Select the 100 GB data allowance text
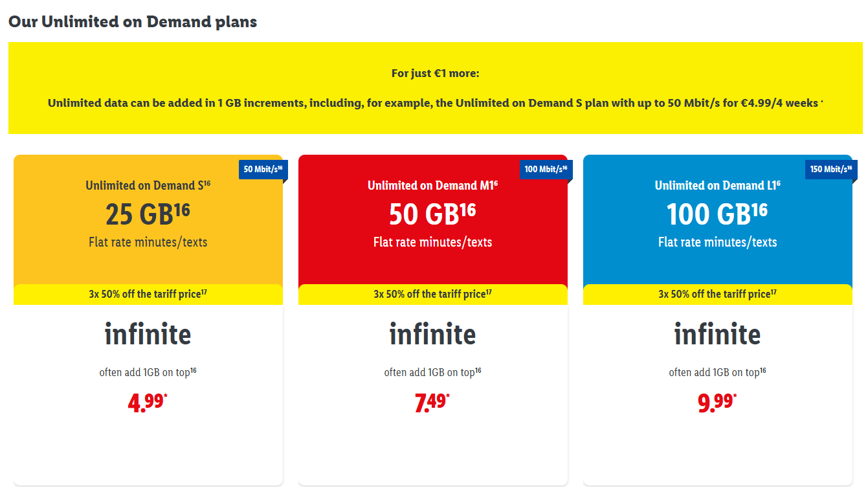Viewport: 868px width, 501px height. tap(717, 214)
